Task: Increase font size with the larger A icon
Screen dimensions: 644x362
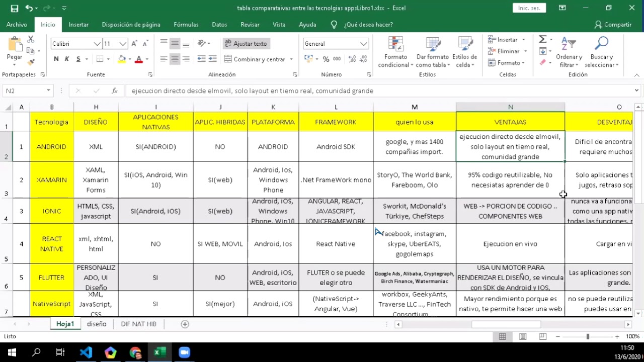Action: 134,44
